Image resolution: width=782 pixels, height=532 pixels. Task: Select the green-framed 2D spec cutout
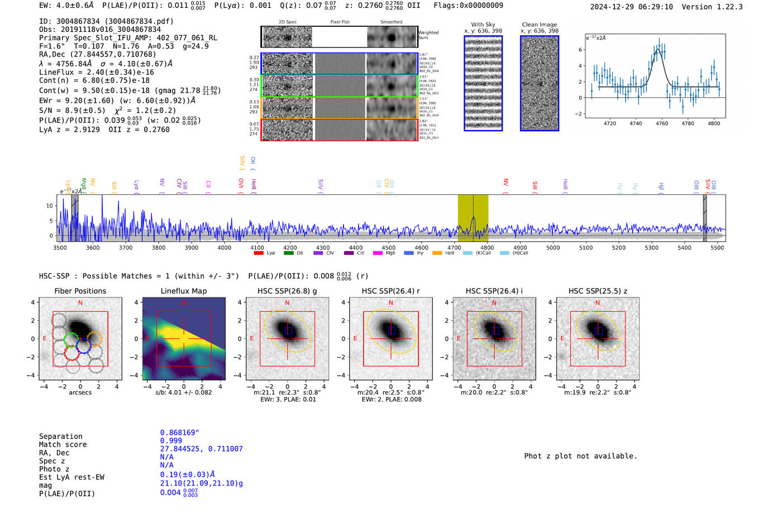(x=287, y=86)
